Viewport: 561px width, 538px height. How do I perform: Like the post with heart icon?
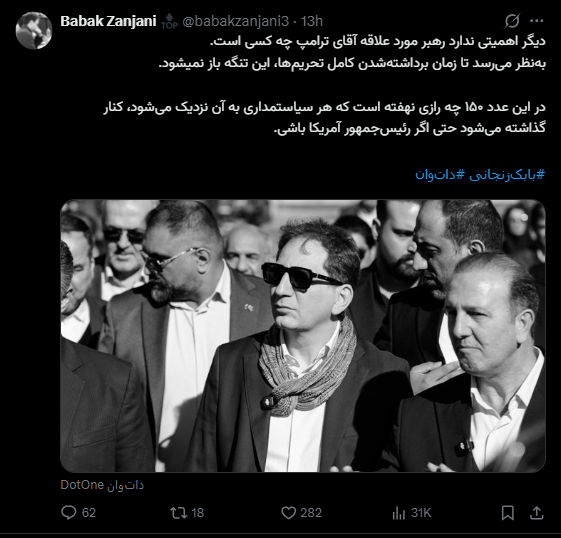[x=289, y=513]
